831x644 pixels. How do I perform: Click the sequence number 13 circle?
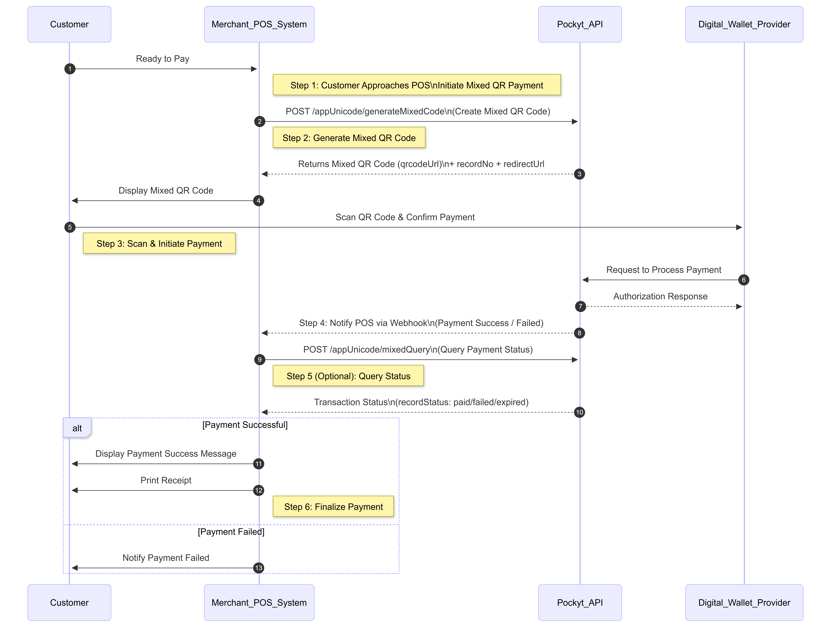click(x=259, y=568)
